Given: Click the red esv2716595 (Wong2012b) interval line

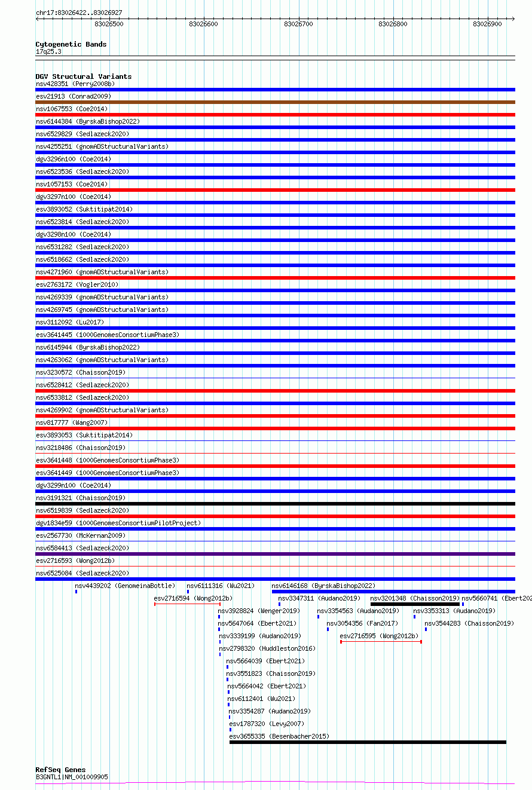Looking at the screenshot, I should coord(381,642).
